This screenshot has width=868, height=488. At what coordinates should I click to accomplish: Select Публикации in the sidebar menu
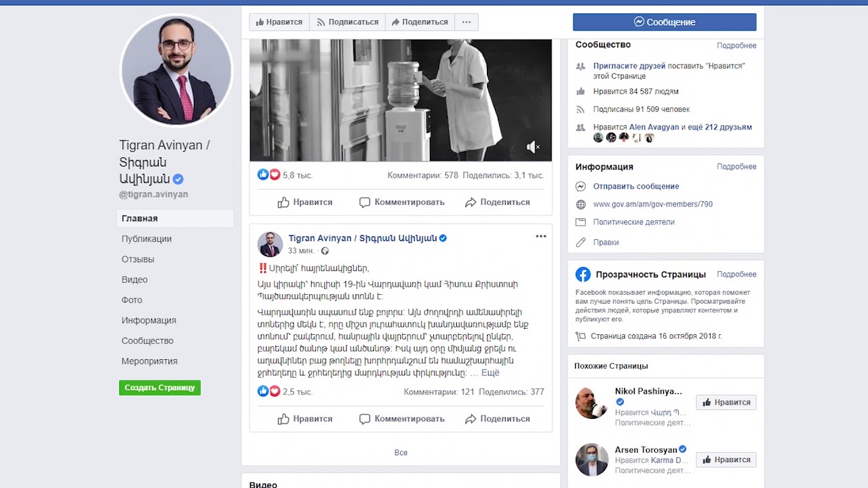(x=146, y=239)
